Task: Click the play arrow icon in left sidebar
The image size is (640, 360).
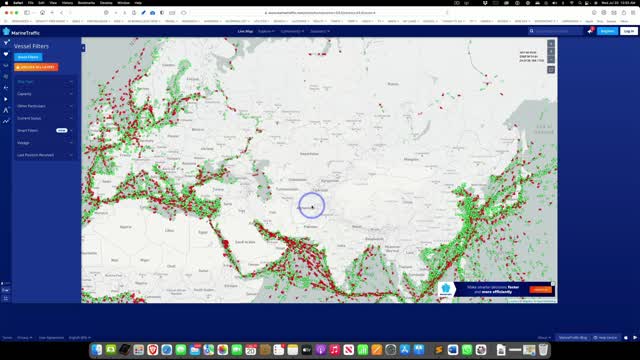Action: (6, 99)
